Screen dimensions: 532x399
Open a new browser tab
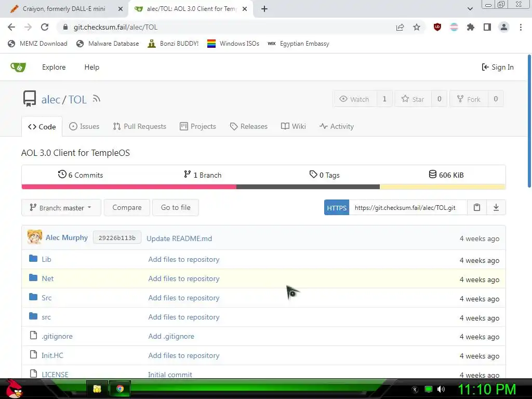pyautogui.click(x=264, y=9)
